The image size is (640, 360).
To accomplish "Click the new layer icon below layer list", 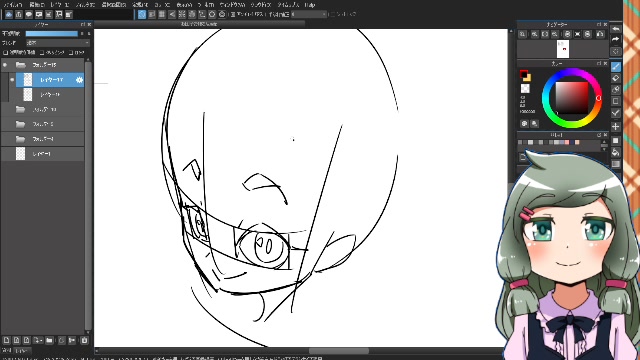I will pyautogui.click(x=7, y=340).
